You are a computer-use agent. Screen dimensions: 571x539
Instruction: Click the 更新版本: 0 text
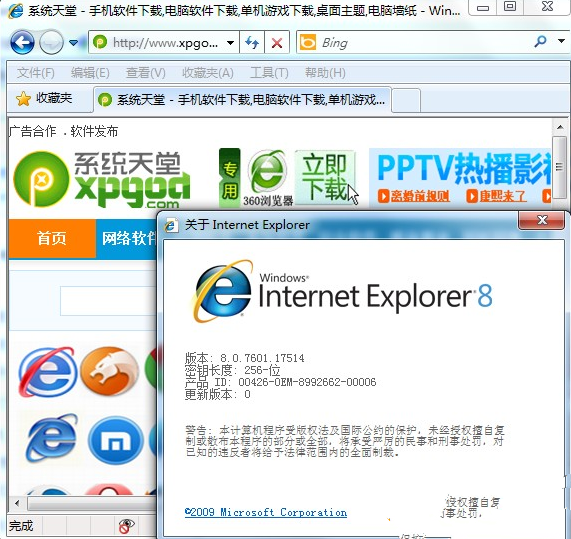point(217,394)
